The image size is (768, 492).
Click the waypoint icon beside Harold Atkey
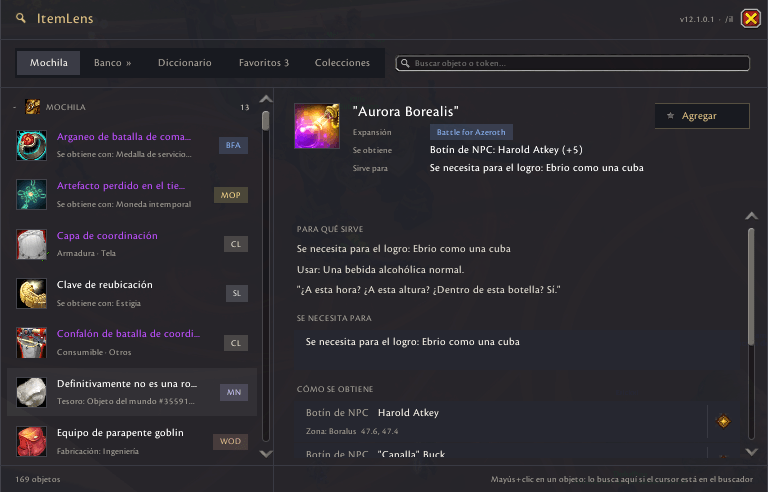(x=723, y=421)
